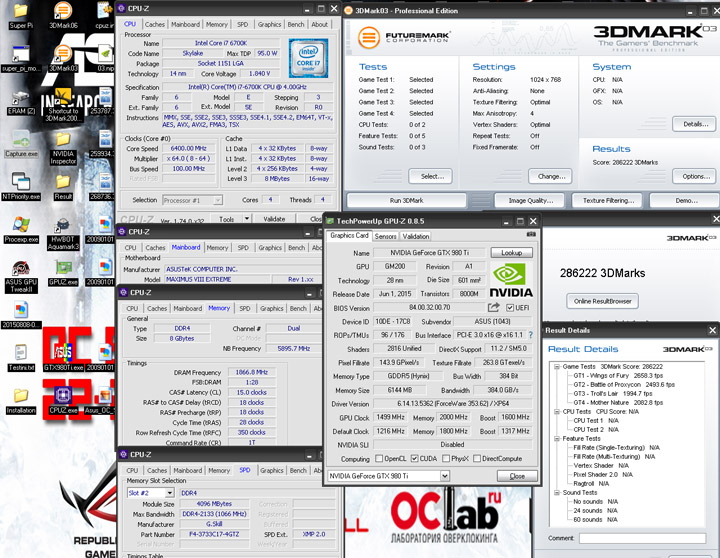This screenshot has height=558, width=720.
Task: Switch to the GPU-Z Sensors tab
Action: (x=385, y=236)
